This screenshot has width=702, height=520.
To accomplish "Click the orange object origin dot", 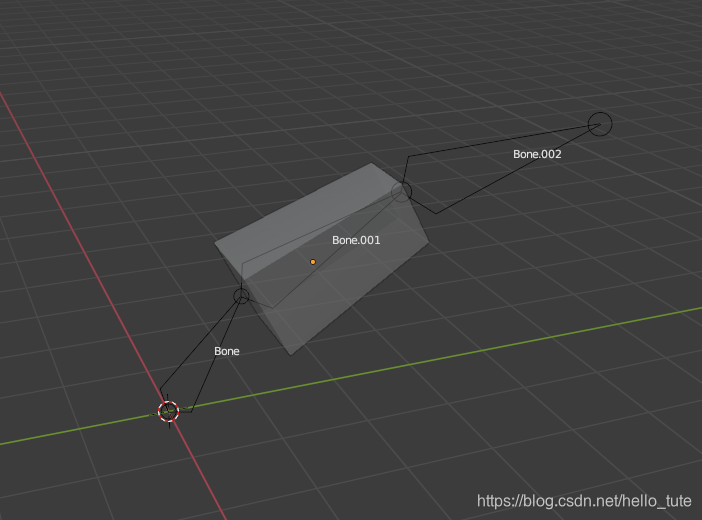I will click(x=313, y=262).
